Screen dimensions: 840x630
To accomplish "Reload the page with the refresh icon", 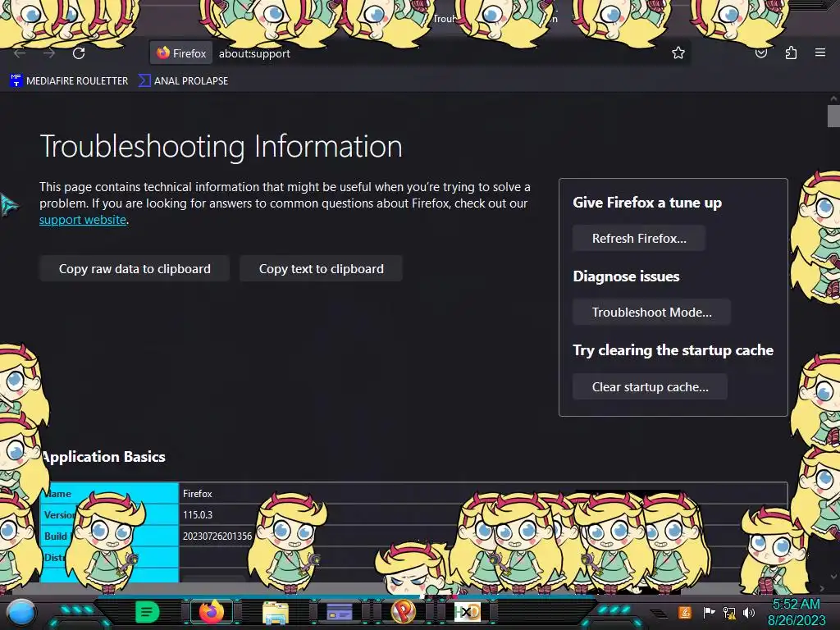I will [79, 53].
